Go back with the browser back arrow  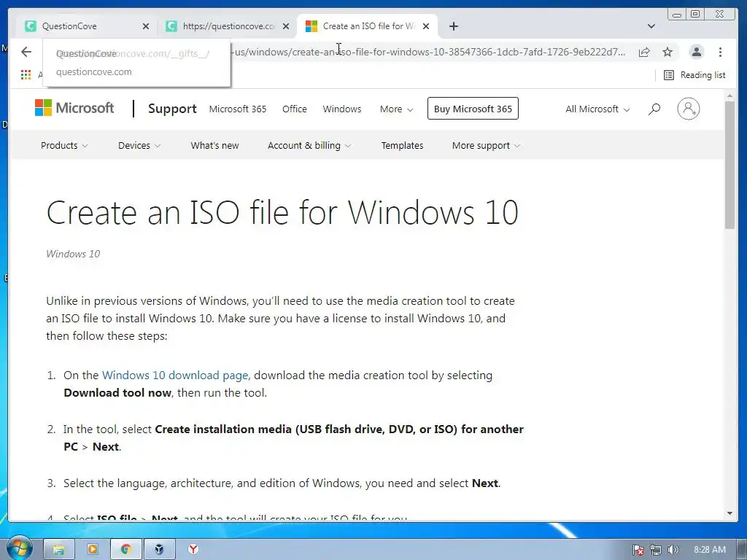tap(26, 52)
